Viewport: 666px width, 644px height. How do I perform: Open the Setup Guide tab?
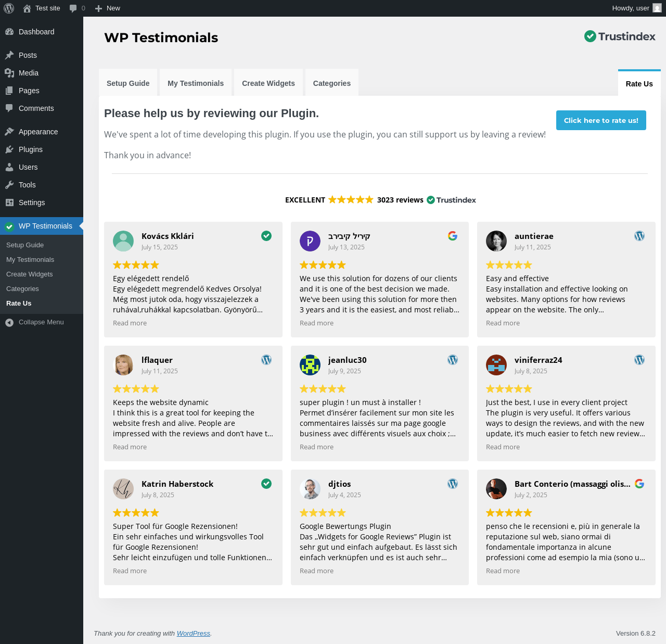(128, 83)
